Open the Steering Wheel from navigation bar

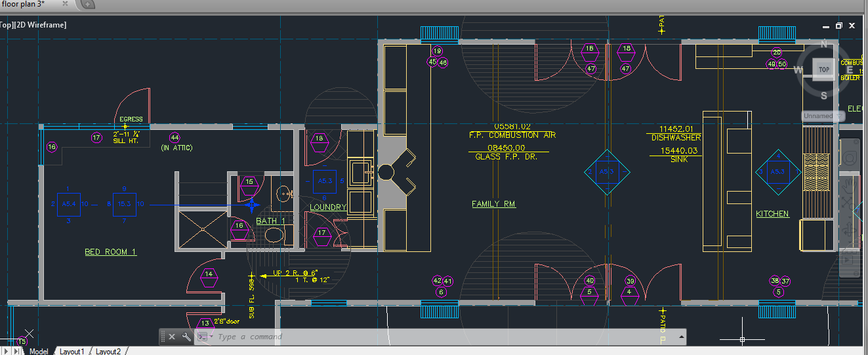click(850, 158)
